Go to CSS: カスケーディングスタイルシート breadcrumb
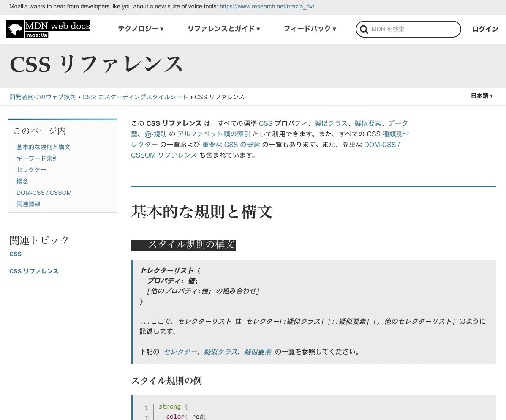506x420 pixels. coord(135,97)
